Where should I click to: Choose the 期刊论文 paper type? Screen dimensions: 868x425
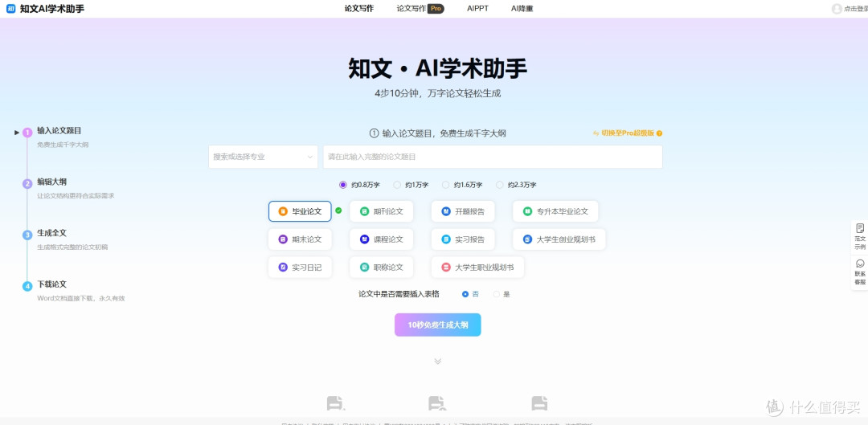(382, 211)
